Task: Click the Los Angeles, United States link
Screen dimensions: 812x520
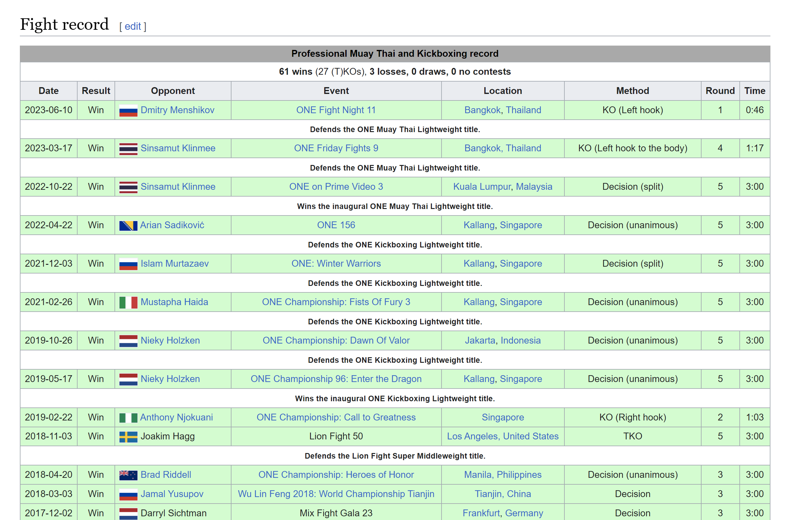Action: click(x=503, y=437)
